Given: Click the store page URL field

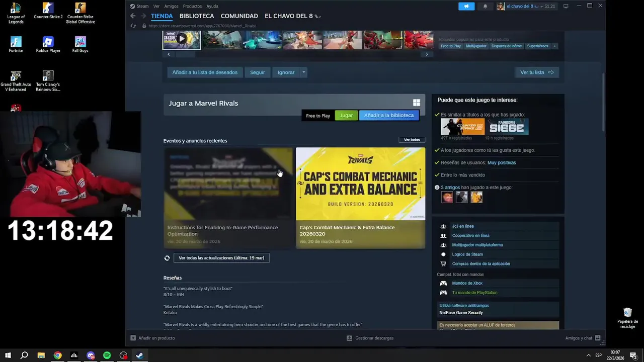Looking at the screenshot, I should (203, 26).
